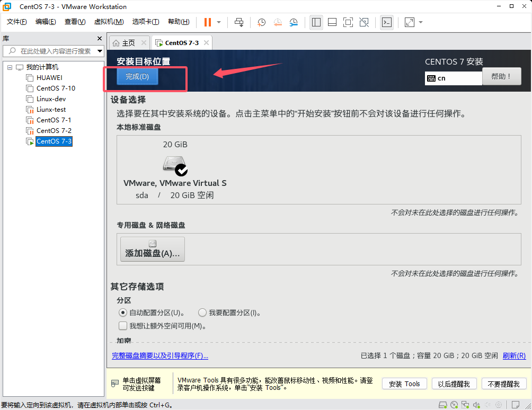532x410 pixels.
Task: Select the CentOS 7-1 virtual machine
Action: pos(54,120)
